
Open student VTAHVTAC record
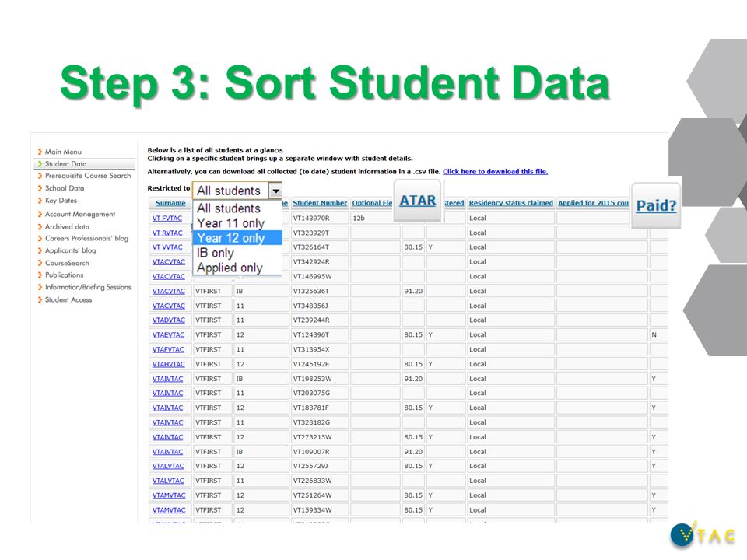[168, 364]
